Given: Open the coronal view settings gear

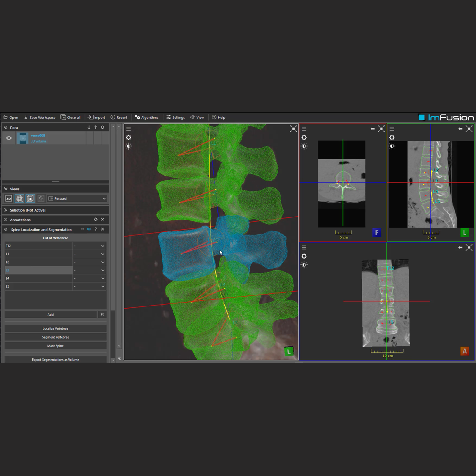Looking at the screenshot, I should pos(304,256).
